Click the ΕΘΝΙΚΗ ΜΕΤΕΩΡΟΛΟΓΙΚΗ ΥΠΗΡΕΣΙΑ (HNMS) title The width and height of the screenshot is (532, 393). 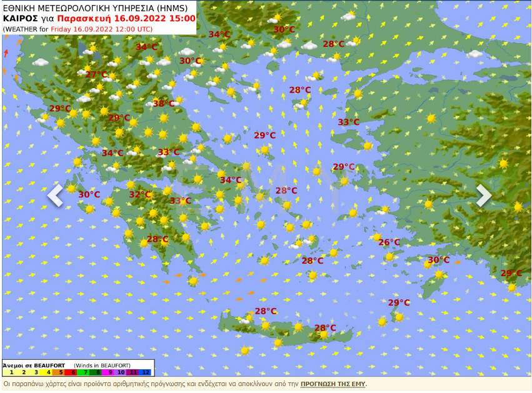(x=96, y=8)
